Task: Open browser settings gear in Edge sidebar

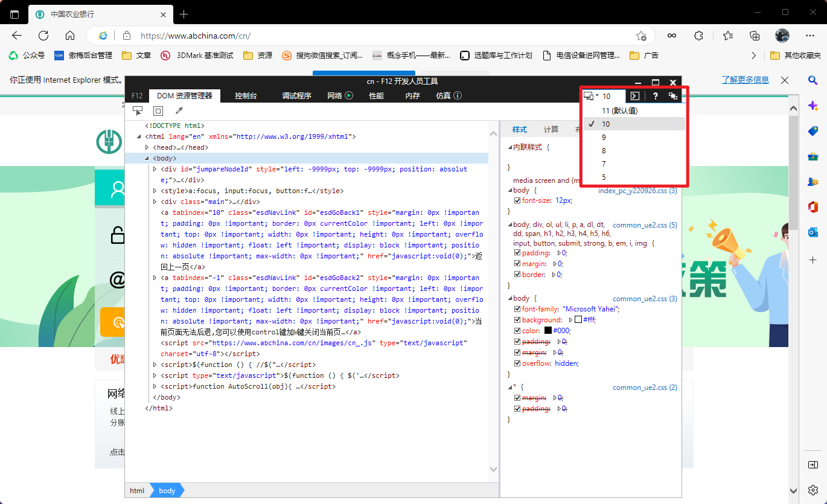Action: 813,490
